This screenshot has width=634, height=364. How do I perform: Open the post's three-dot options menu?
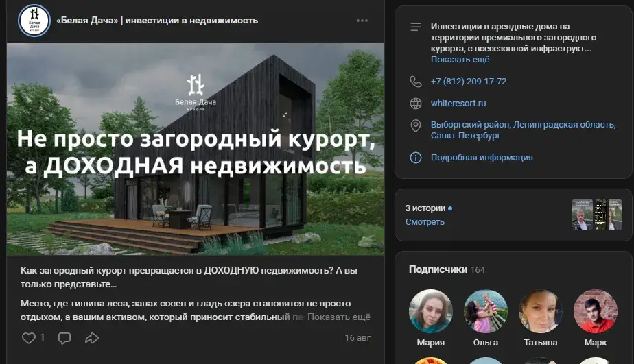(362, 21)
